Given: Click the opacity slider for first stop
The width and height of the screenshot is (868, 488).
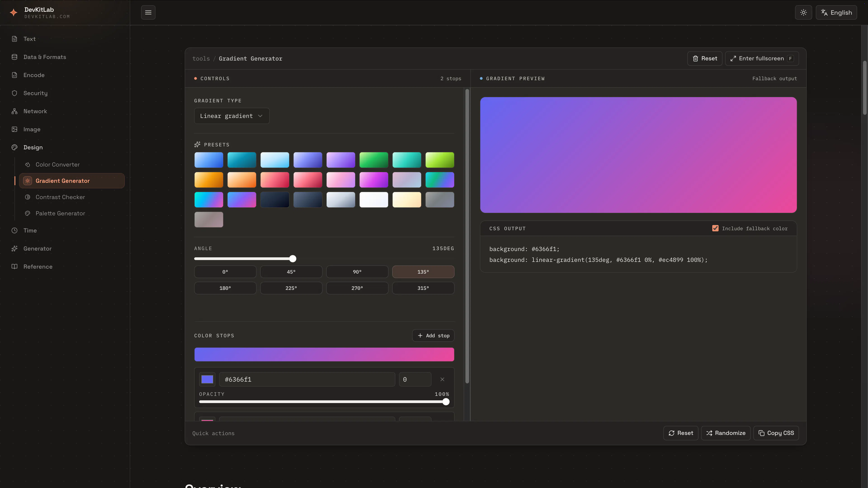Looking at the screenshot, I should tap(324, 401).
